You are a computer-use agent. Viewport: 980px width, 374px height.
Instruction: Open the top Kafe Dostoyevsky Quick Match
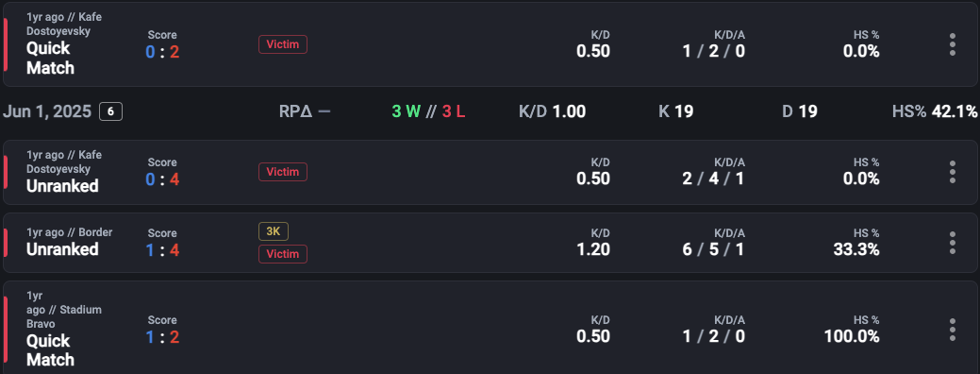point(50,59)
